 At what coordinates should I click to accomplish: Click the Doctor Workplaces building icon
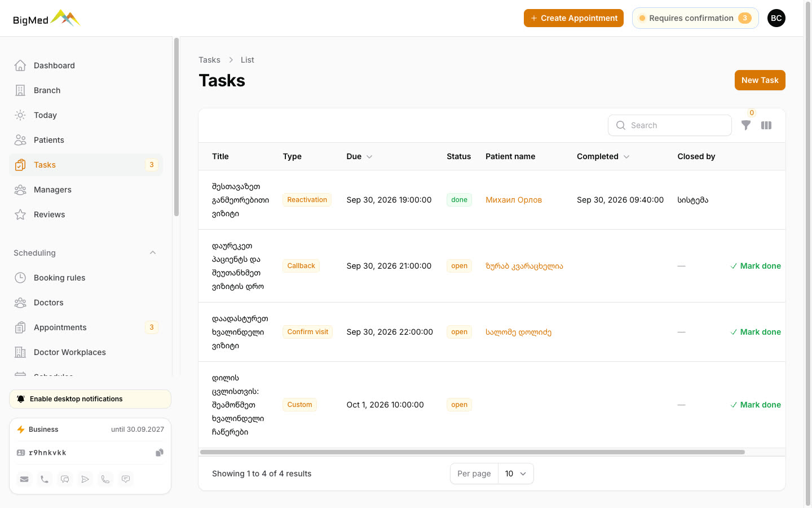[x=20, y=352]
